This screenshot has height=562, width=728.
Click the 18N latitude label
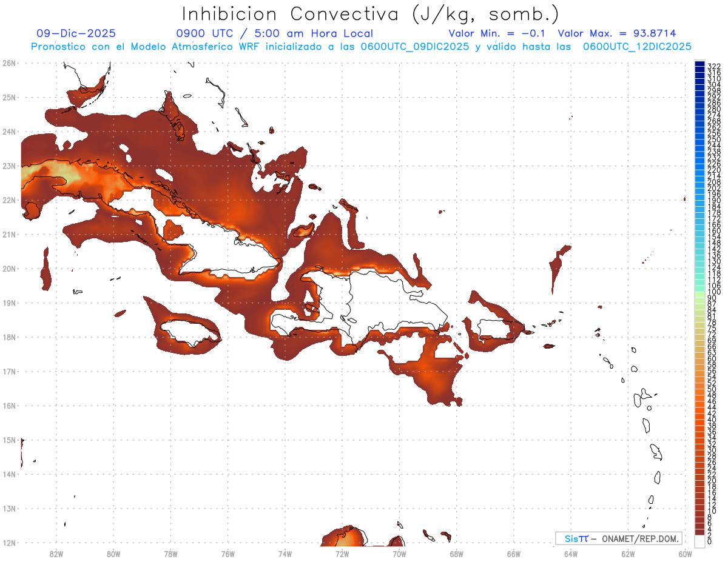[x=9, y=337]
